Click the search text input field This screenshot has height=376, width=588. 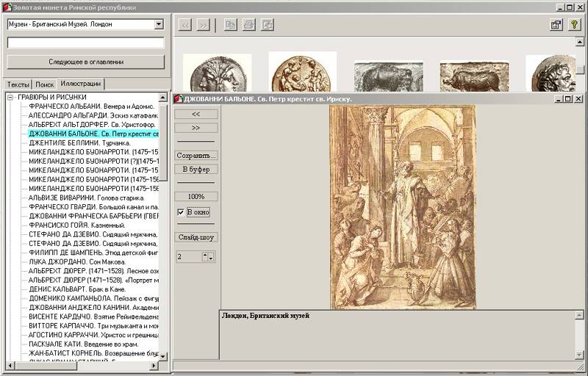tap(86, 43)
